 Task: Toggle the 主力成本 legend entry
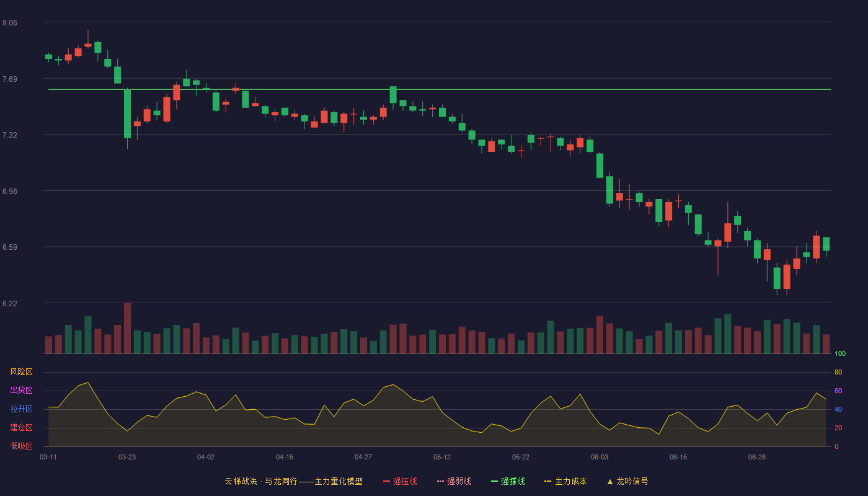pos(565,481)
